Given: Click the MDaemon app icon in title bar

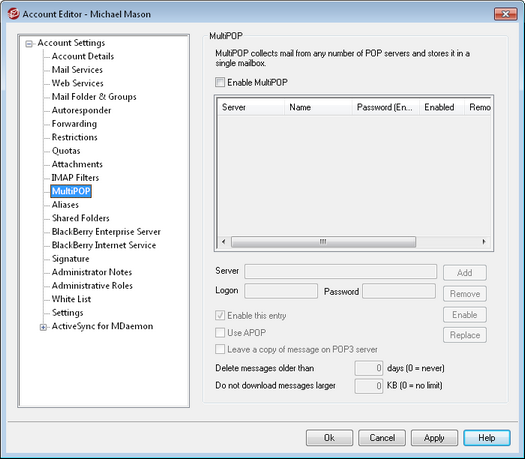Looking at the screenshot, I should (x=13, y=14).
